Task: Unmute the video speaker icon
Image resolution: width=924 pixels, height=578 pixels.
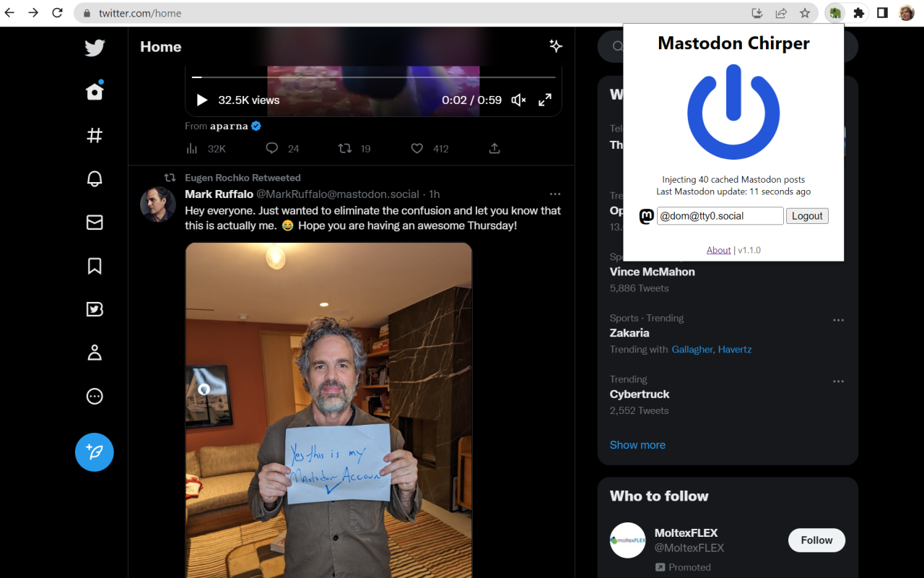Action: [518, 100]
